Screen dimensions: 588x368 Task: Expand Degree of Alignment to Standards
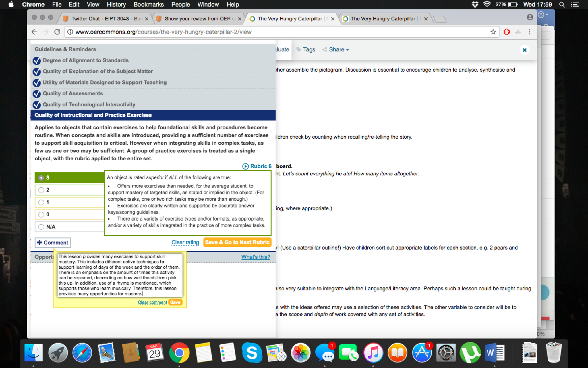(86, 60)
